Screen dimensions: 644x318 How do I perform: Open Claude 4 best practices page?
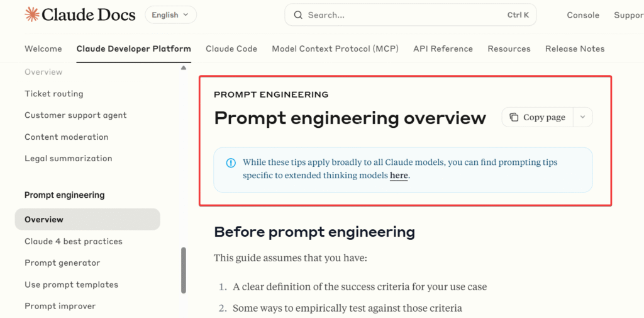click(x=74, y=241)
